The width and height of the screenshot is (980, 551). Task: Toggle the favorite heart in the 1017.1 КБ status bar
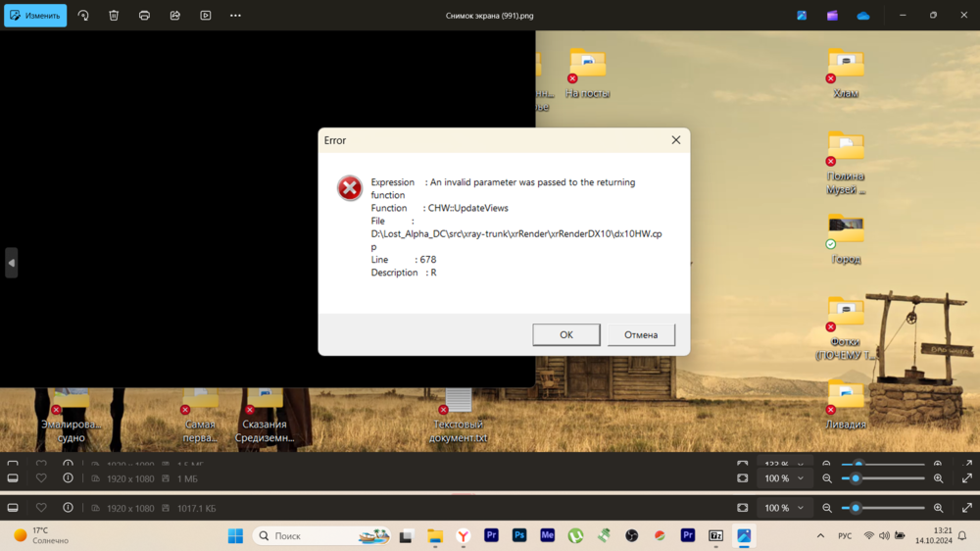click(41, 508)
